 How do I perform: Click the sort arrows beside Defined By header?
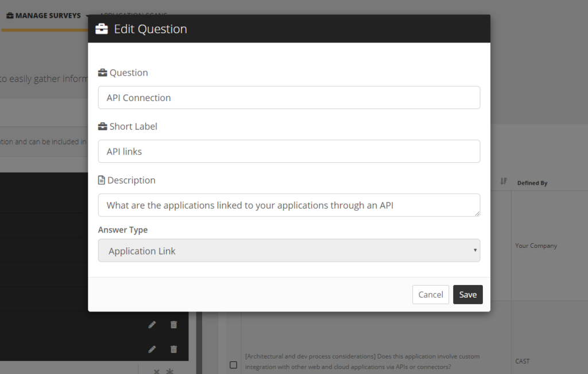[504, 181]
